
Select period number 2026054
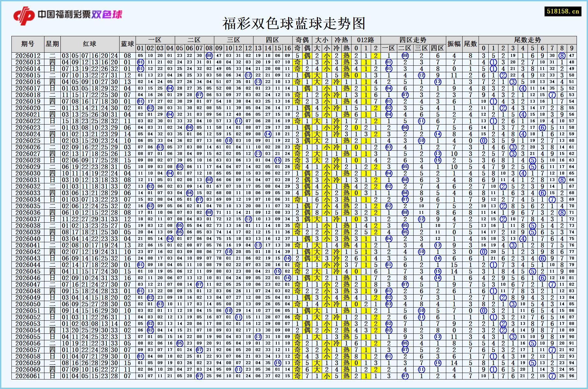tap(28, 330)
